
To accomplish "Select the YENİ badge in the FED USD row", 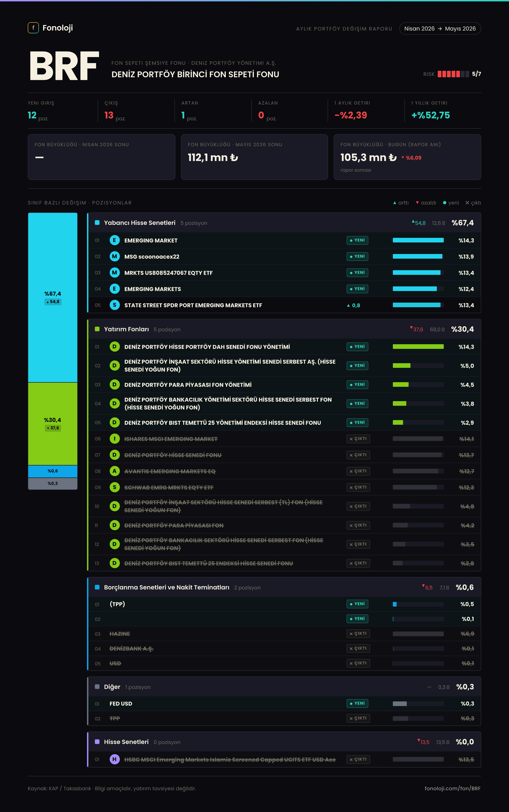I will tap(357, 703).
